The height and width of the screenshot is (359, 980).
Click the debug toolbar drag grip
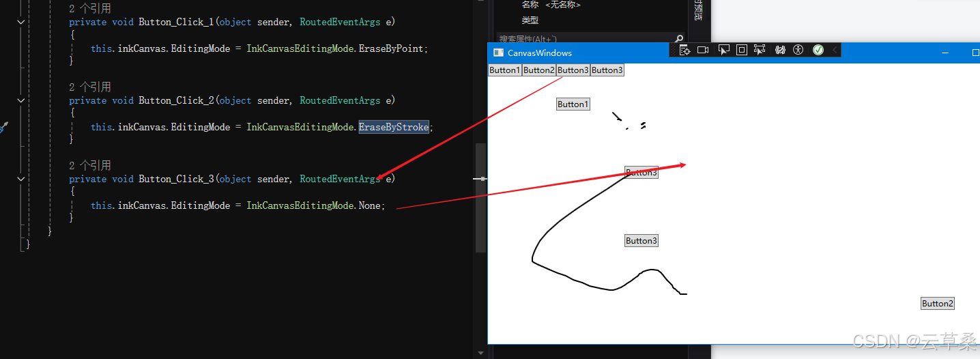[674, 50]
